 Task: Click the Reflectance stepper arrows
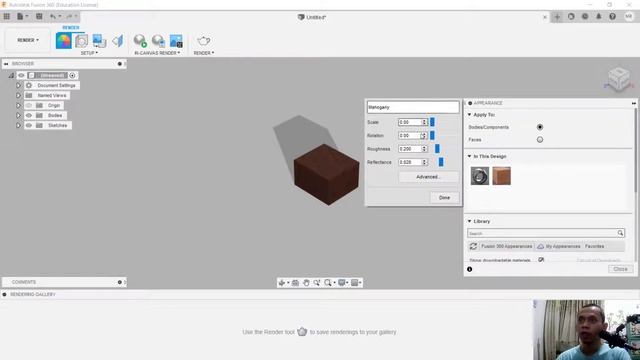point(424,162)
